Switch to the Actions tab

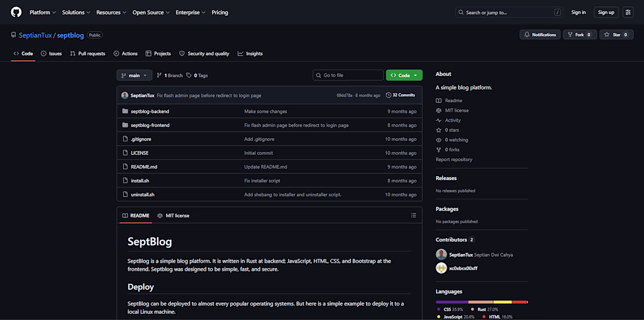[126, 54]
